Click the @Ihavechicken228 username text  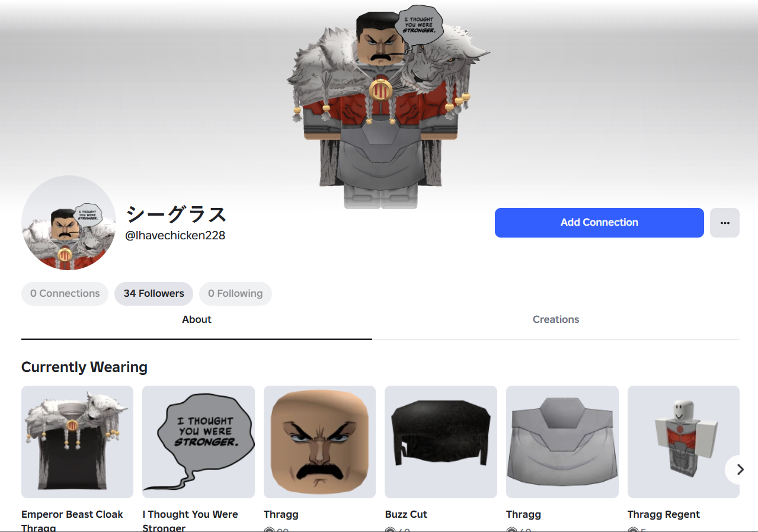(x=175, y=235)
